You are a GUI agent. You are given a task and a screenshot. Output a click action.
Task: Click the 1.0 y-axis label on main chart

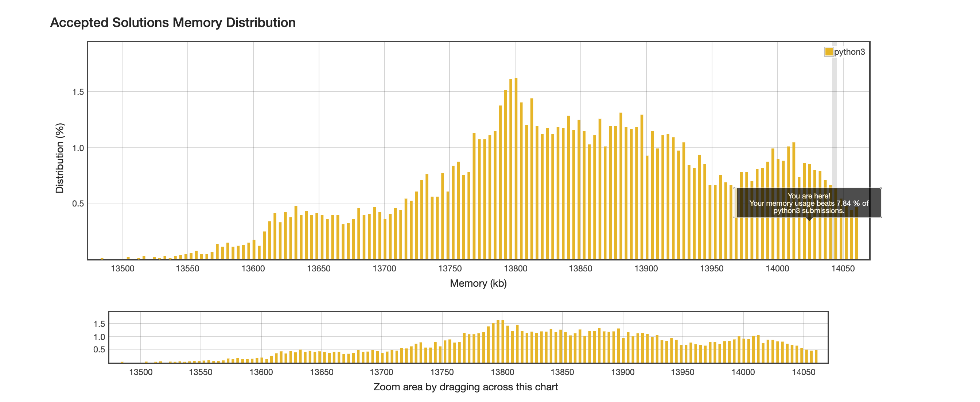pyautogui.click(x=78, y=148)
